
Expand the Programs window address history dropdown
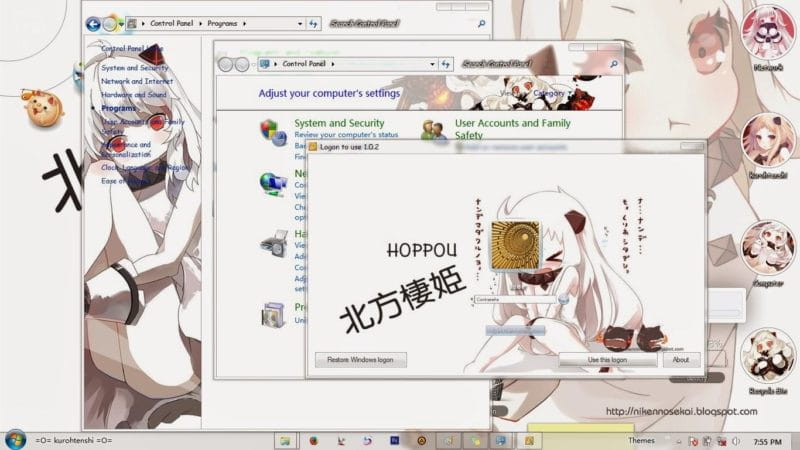tap(300, 23)
